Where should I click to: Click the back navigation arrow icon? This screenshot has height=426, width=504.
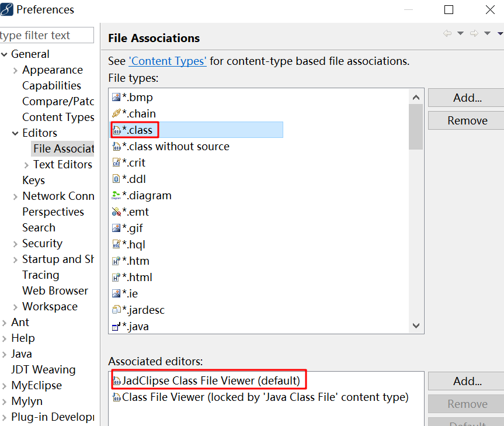coord(447,33)
